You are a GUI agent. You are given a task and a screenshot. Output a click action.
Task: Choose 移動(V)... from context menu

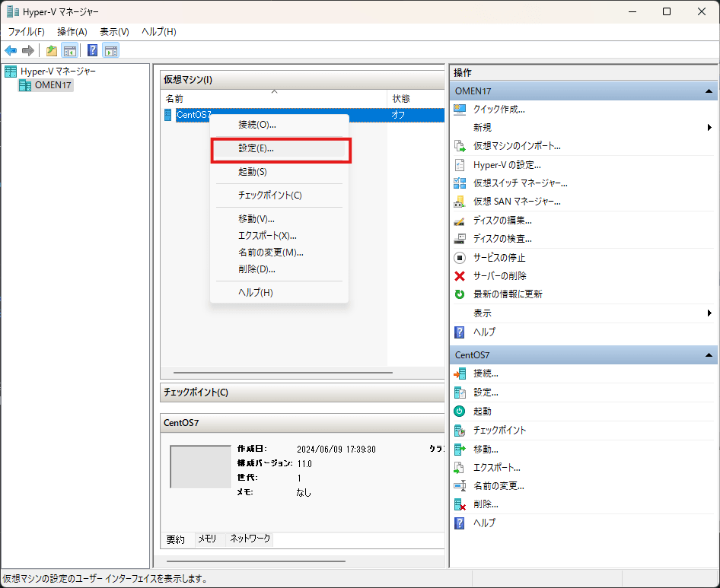click(x=279, y=219)
